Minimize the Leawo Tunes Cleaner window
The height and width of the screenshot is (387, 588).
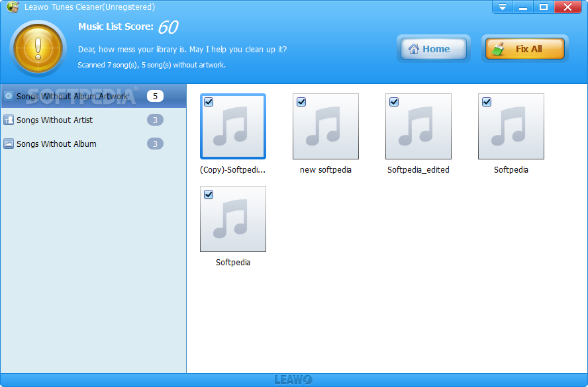pos(523,7)
